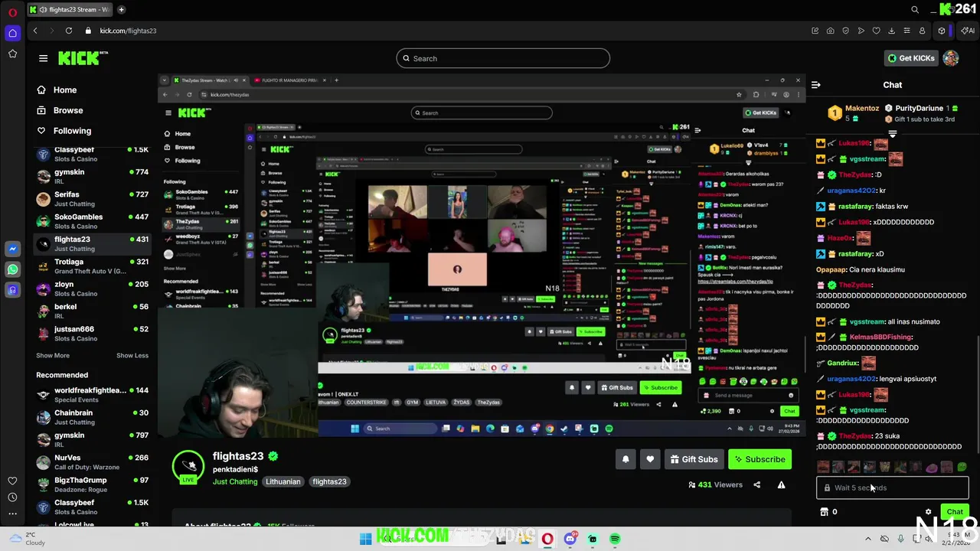Select the flightas23 Stream browser tab
This screenshot has width=980, height=551.
69,10
